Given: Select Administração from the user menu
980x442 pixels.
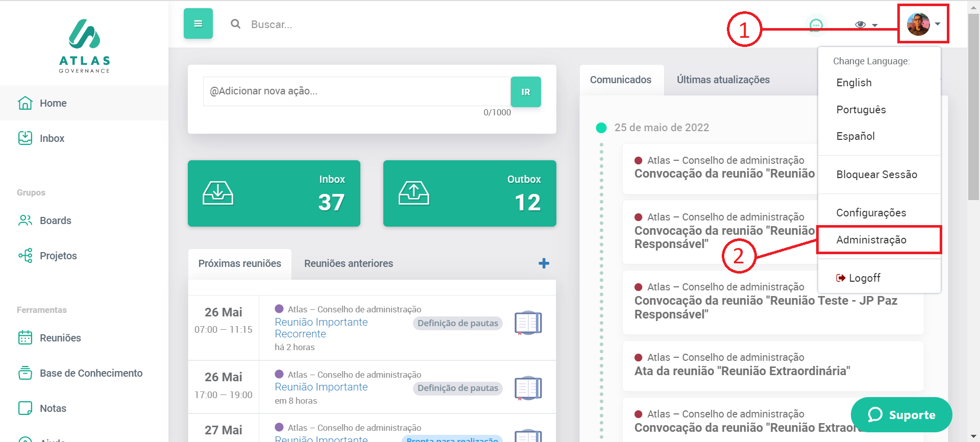Looking at the screenshot, I should [x=871, y=240].
